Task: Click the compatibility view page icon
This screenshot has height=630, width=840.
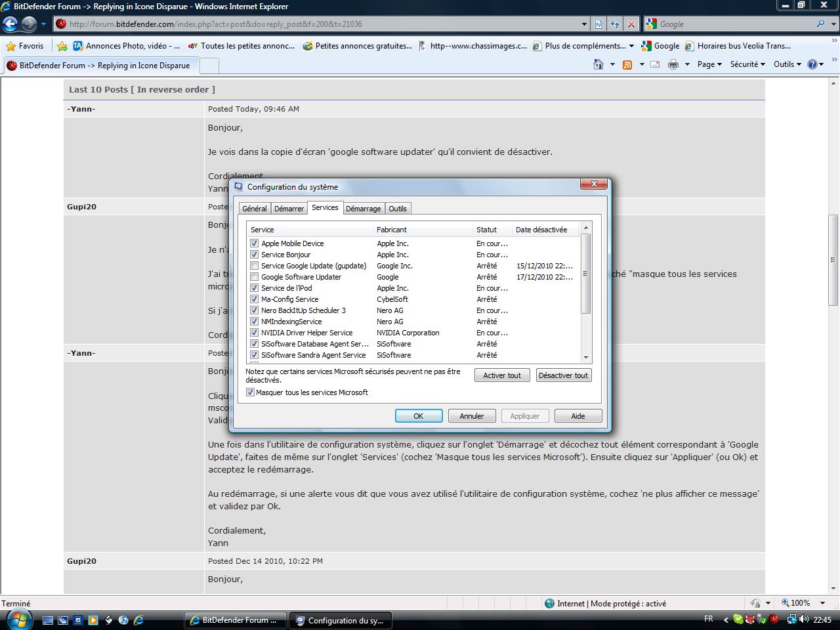Action: 598,24
